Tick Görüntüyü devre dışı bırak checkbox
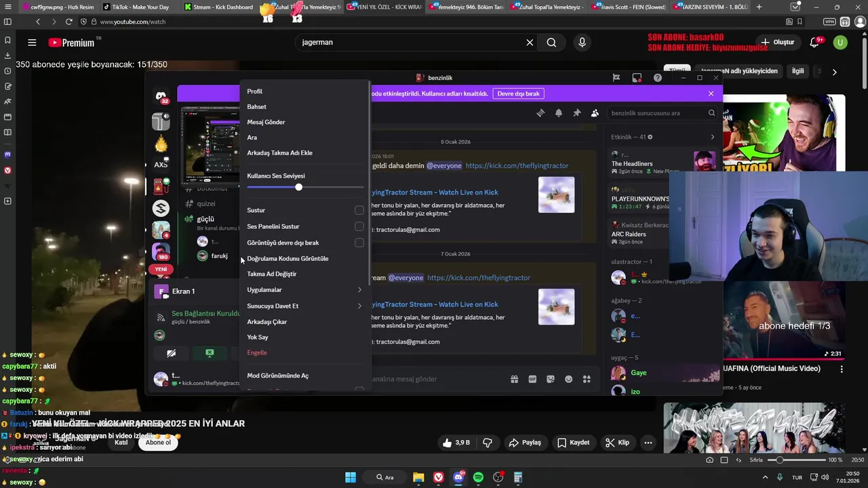Screen dimensions: 868x488 click(359, 243)
